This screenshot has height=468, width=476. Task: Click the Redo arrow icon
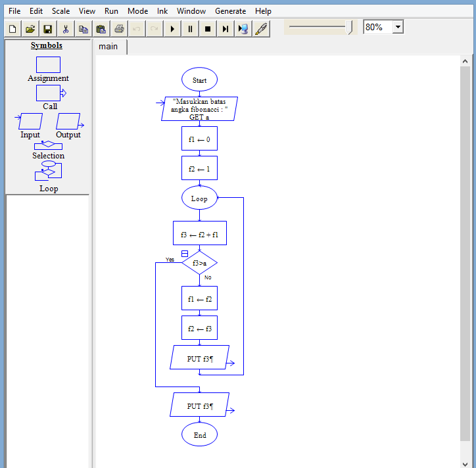pos(155,29)
